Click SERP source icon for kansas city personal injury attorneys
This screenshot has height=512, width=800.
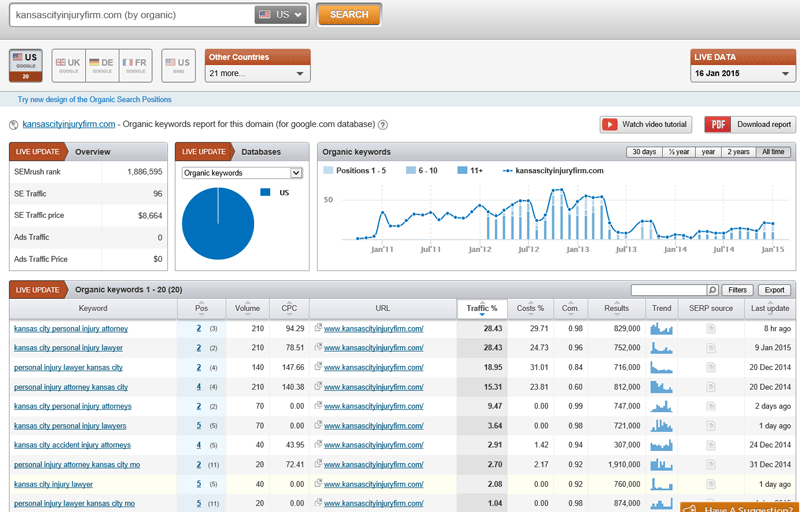[x=711, y=406]
